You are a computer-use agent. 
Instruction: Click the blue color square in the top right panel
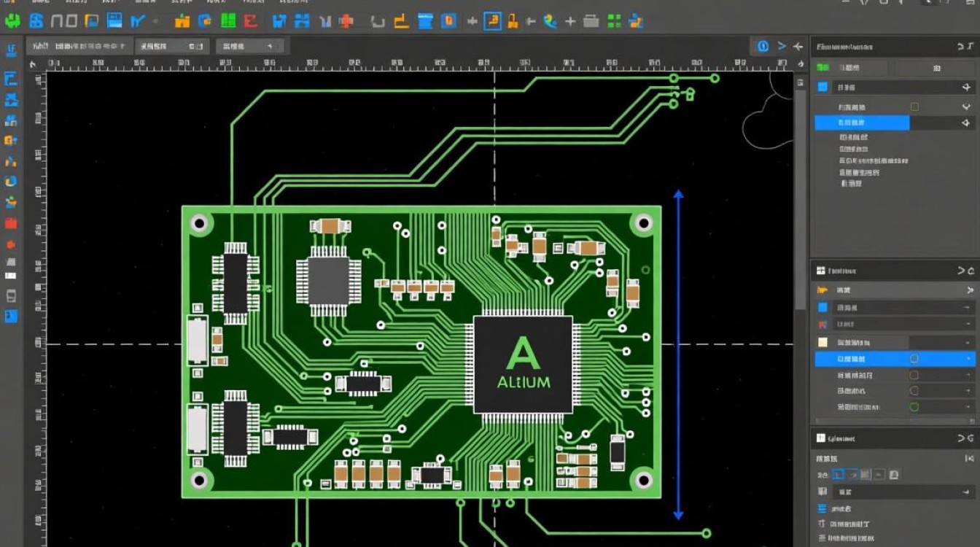click(x=822, y=87)
